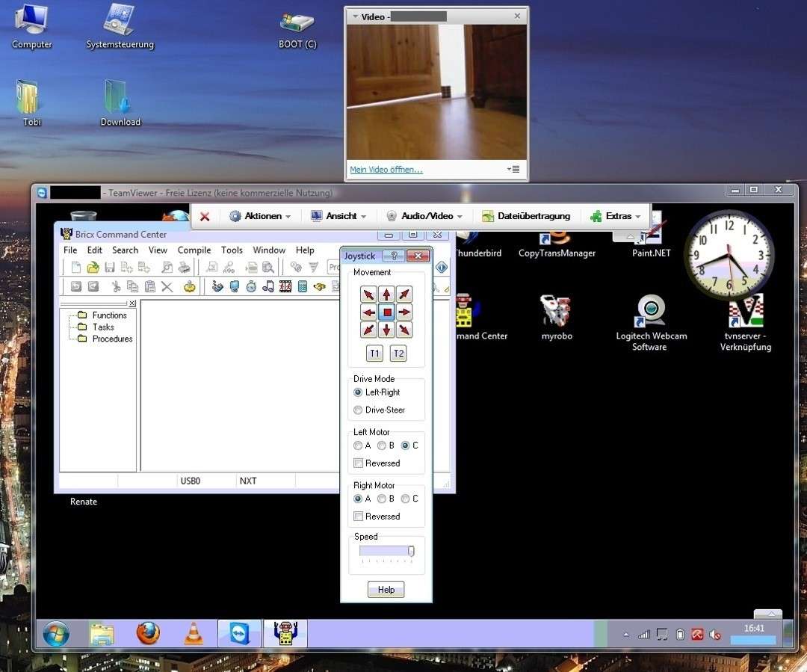Viewport: 807px width, 672px height.
Task: Select the stop movement button in Joystick panel
Action: (x=386, y=312)
